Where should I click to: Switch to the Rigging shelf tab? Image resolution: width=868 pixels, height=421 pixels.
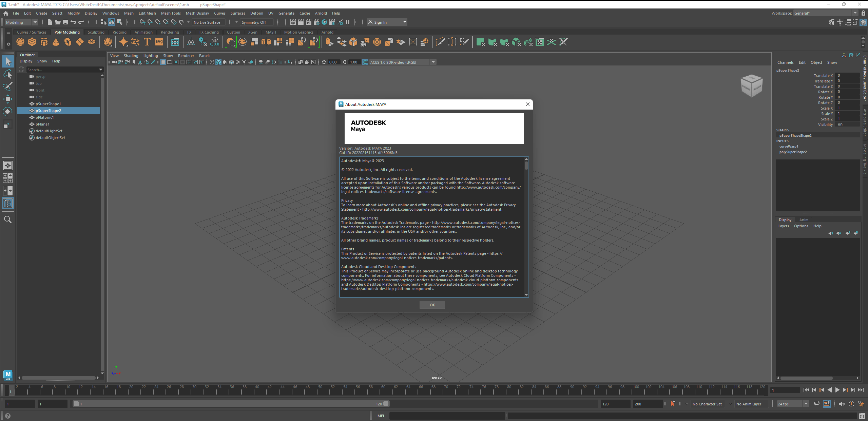[119, 32]
